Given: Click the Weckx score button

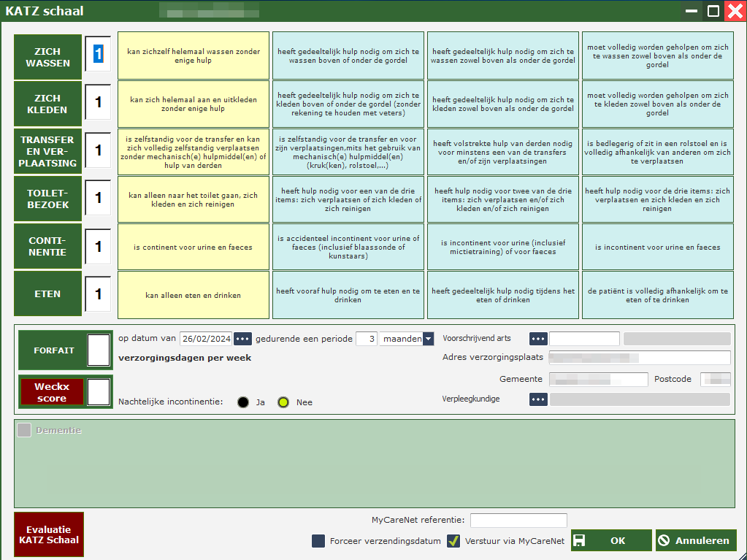Looking at the screenshot, I should [51, 392].
